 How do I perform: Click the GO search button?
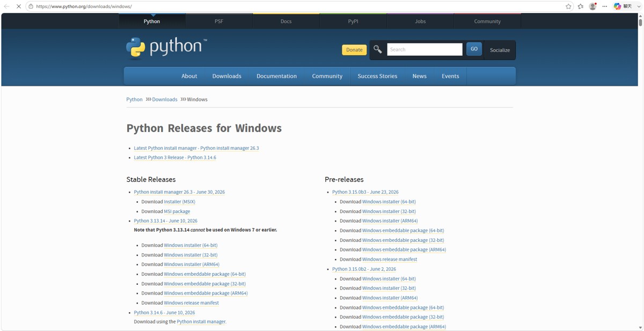474,49
